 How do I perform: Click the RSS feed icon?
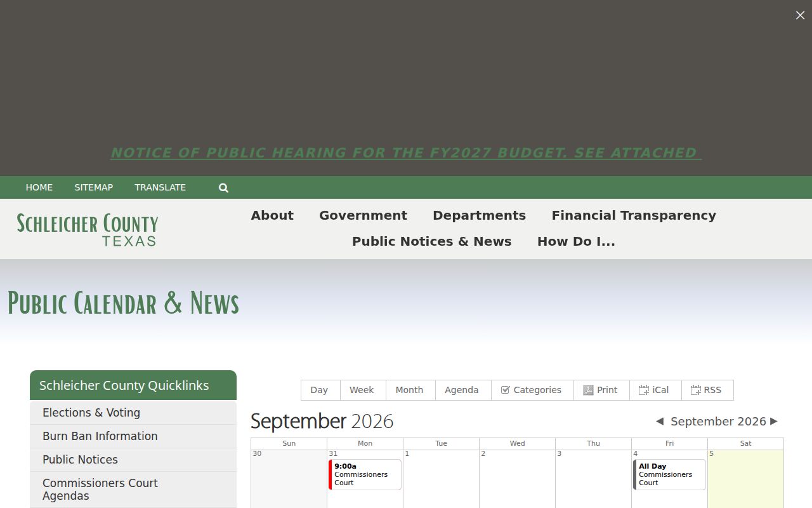696,390
